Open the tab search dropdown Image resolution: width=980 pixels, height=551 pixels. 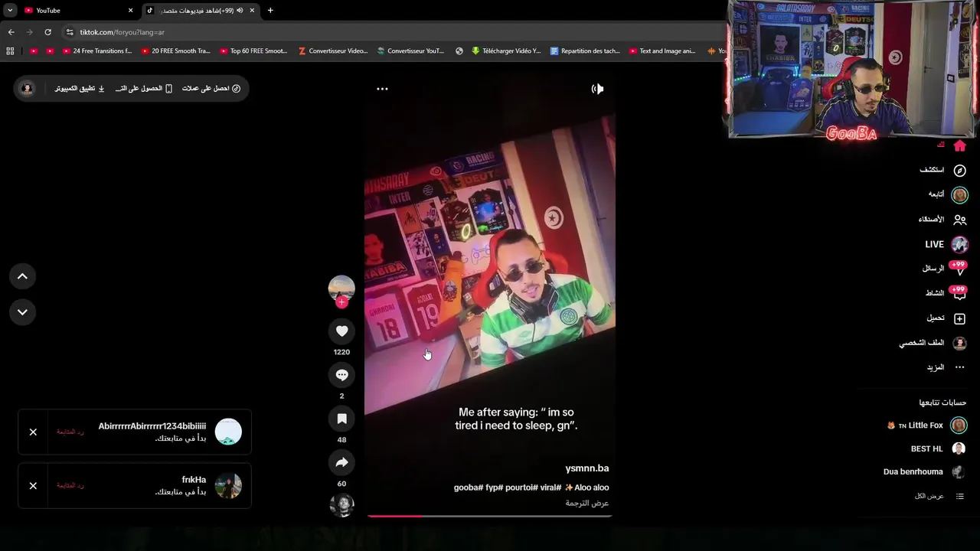tap(10, 11)
